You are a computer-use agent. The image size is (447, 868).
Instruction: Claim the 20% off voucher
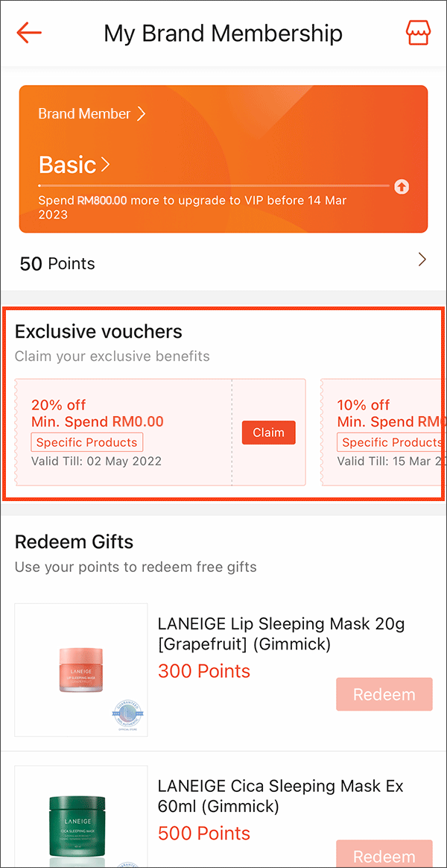[268, 433]
